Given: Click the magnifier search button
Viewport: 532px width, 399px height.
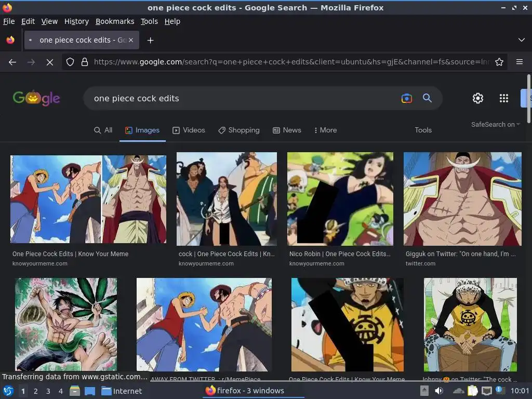Looking at the screenshot, I should click(x=427, y=98).
